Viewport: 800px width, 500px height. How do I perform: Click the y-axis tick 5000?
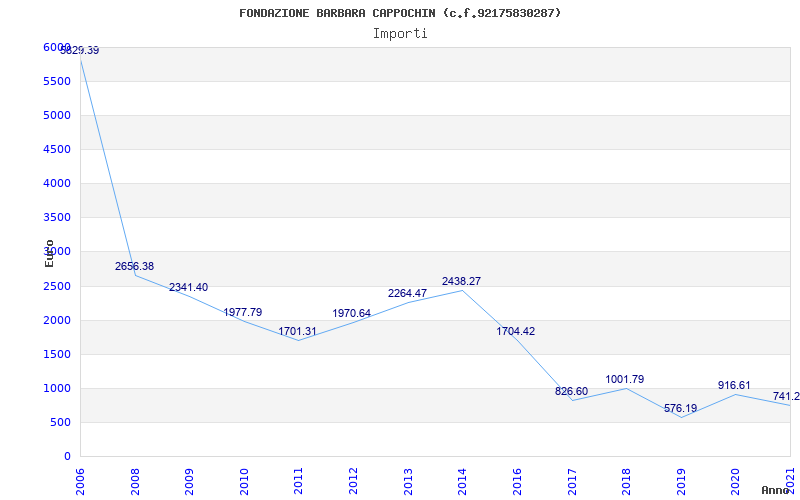click(x=57, y=115)
